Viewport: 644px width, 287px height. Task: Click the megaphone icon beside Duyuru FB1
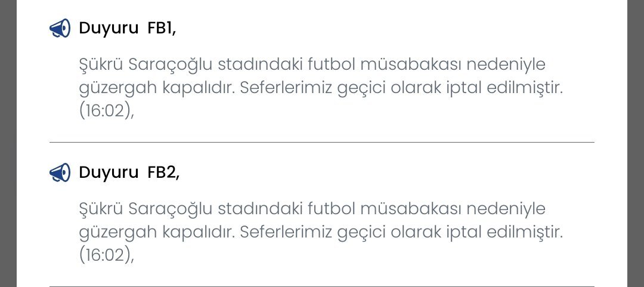(x=60, y=28)
